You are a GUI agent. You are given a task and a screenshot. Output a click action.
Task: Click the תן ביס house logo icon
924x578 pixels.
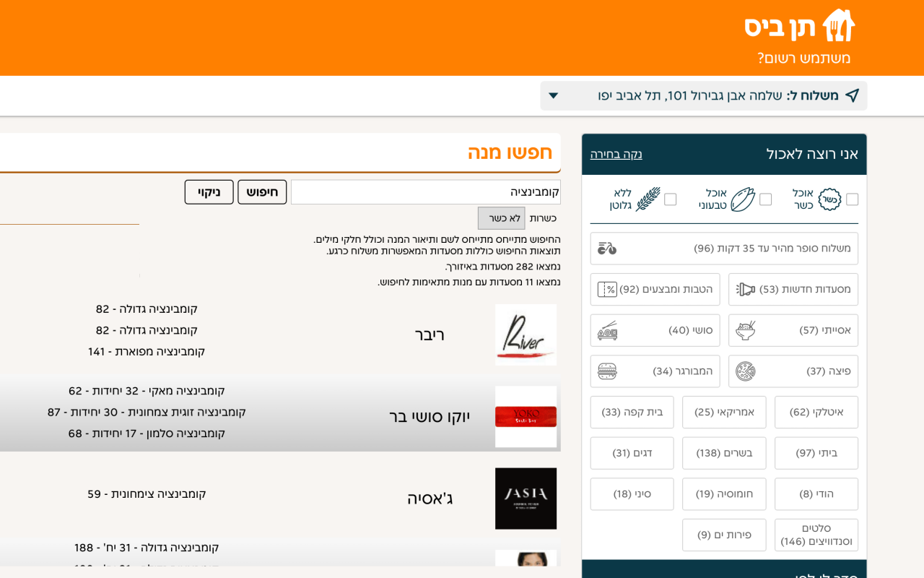pyautogui.click(x=839, y=25)
